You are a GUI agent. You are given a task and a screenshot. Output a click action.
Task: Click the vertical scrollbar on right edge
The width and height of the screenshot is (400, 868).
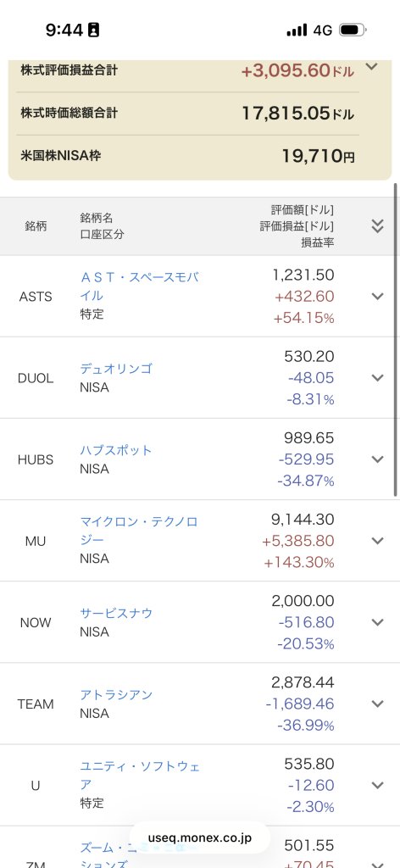pos(395,340)
